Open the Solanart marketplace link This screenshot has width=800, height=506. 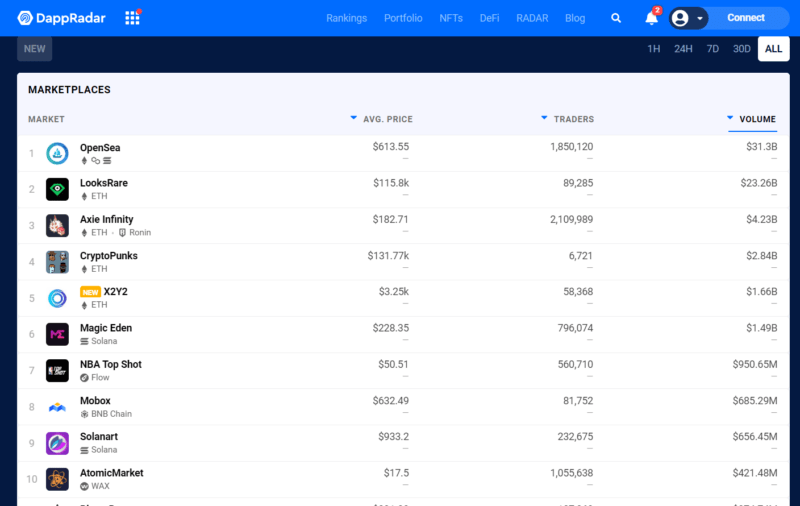tap(99, 437)
